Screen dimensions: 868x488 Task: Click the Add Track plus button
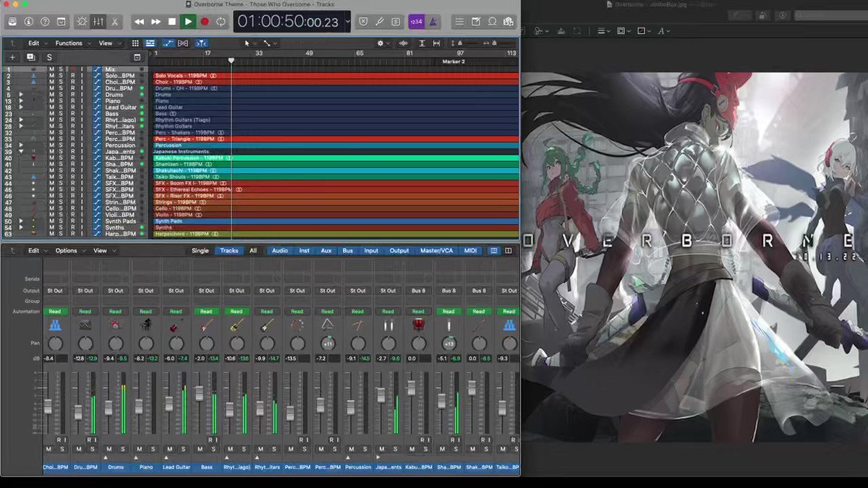point(12,57)
